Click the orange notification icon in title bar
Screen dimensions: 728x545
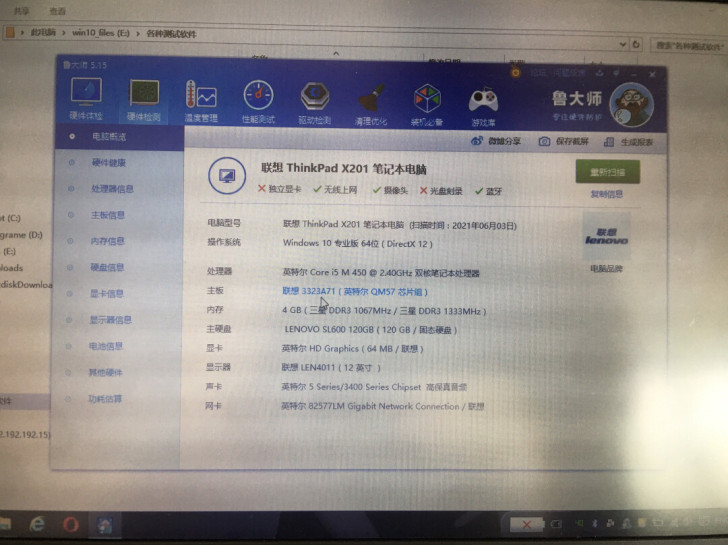click(515, 73)
